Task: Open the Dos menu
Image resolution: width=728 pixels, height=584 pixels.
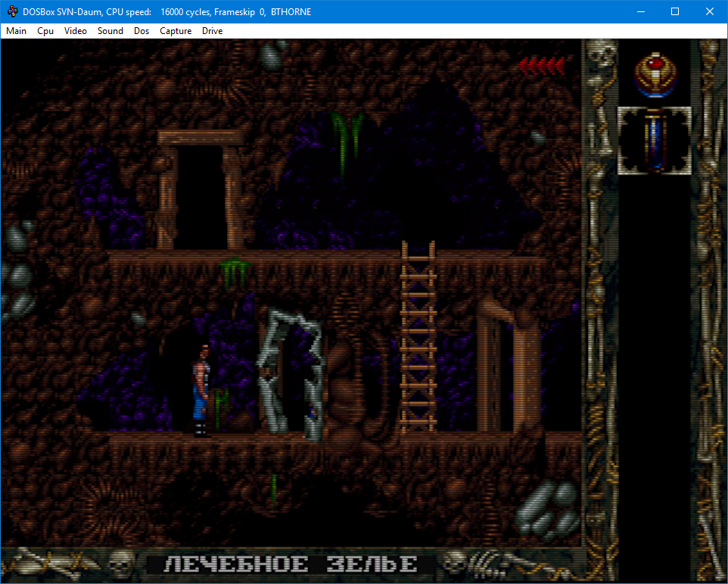Action: tap(142, 31)
